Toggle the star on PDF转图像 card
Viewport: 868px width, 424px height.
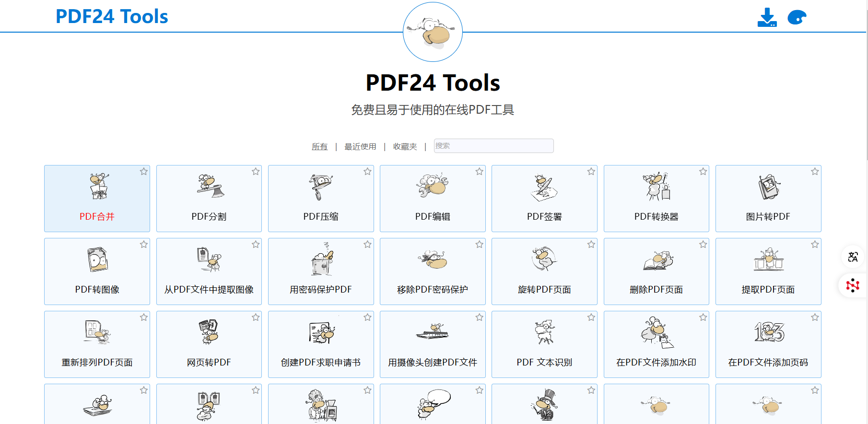coord(144,245)
